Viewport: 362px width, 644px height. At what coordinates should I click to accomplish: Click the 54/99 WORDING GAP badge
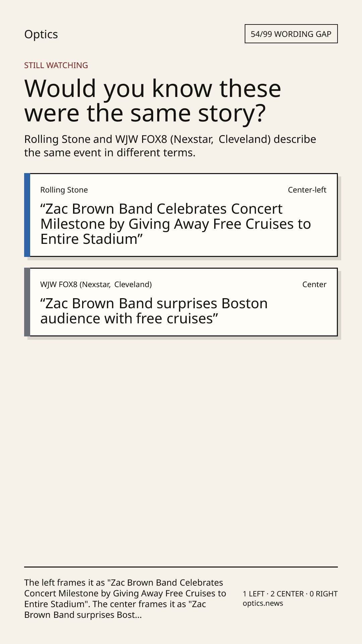coord(291,34)
